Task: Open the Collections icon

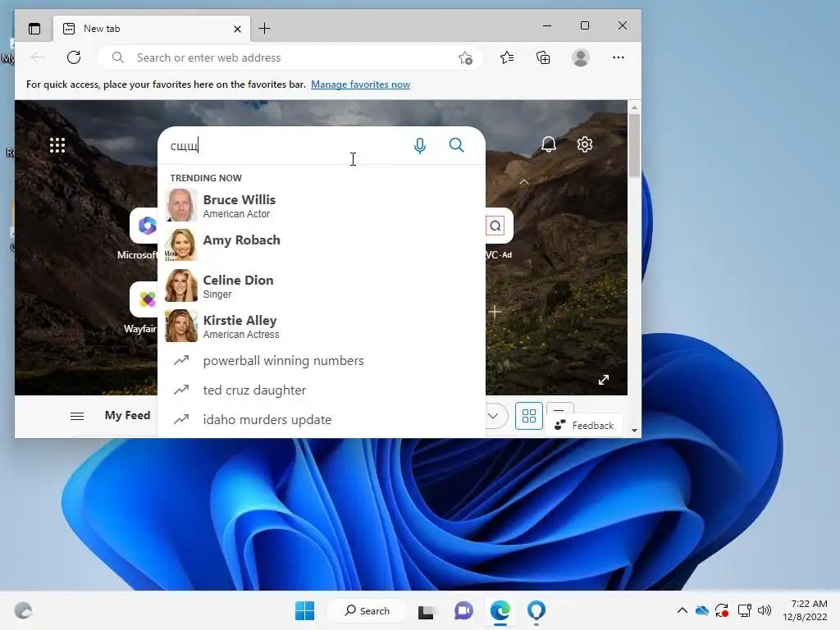Action: pyautogui.click(x=543, y=57)
